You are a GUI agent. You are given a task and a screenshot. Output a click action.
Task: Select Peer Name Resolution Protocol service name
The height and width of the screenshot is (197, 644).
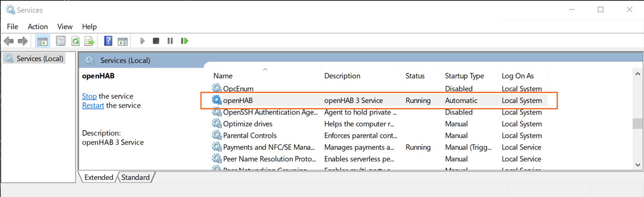(x=270, y=159)
